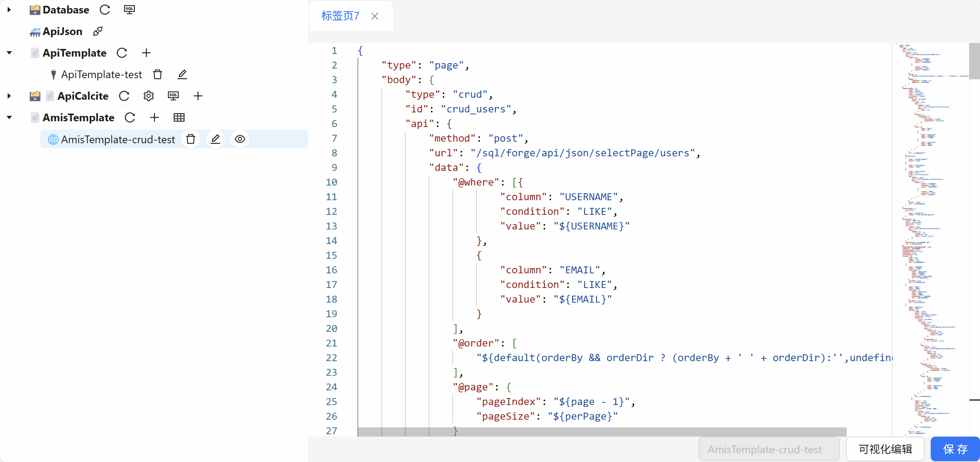Expand the Database tree node
Screen dimensions: 980x462
point(9,10)
